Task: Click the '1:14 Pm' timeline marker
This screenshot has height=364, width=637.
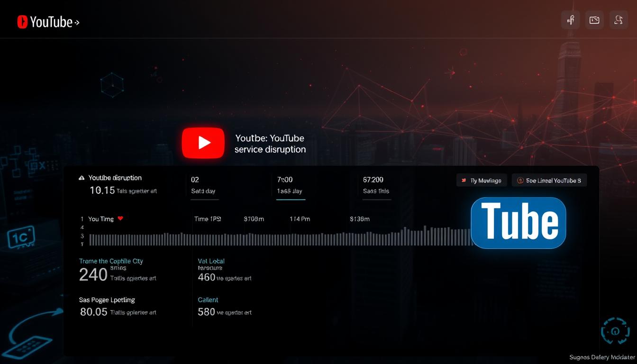Action: coord(300,219)
